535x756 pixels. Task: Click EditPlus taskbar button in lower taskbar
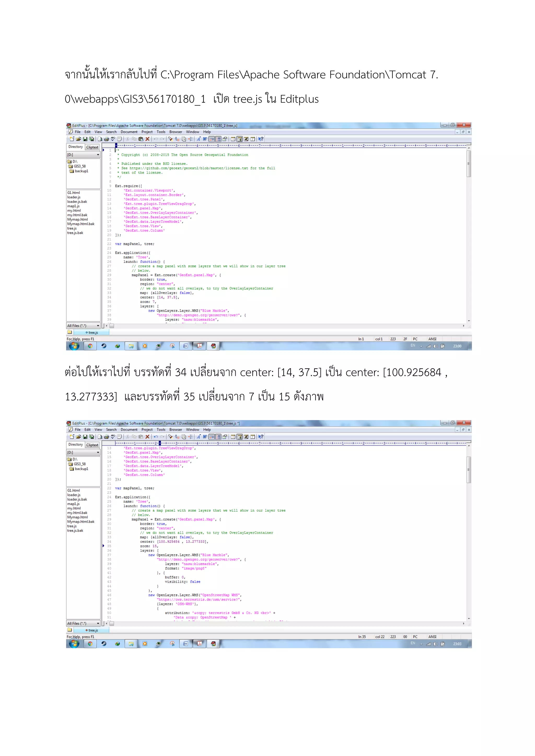click(213, 643)
